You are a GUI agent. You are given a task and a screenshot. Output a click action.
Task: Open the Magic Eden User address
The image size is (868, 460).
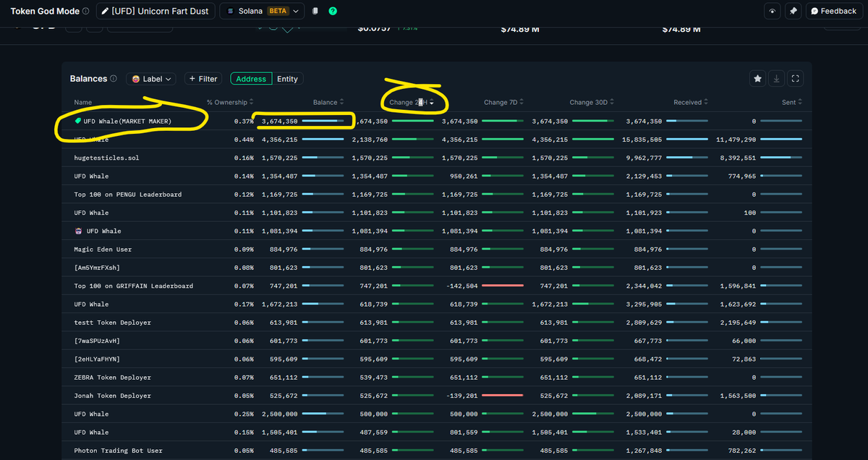coord(103,250)
